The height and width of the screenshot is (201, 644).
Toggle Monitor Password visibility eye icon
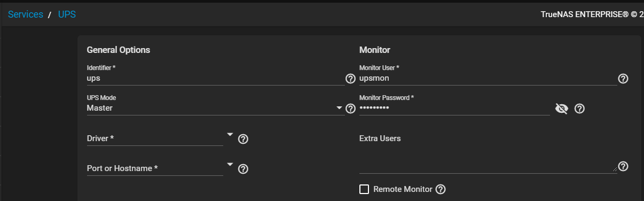561,109
